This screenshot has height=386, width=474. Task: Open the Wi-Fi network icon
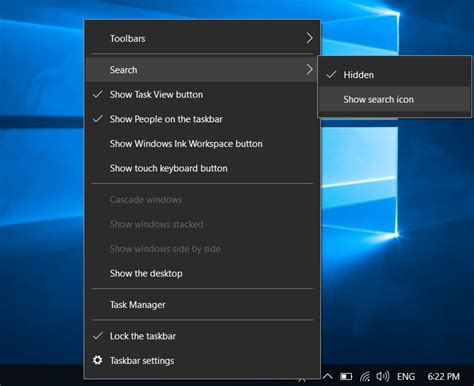[x=365, y=377]
